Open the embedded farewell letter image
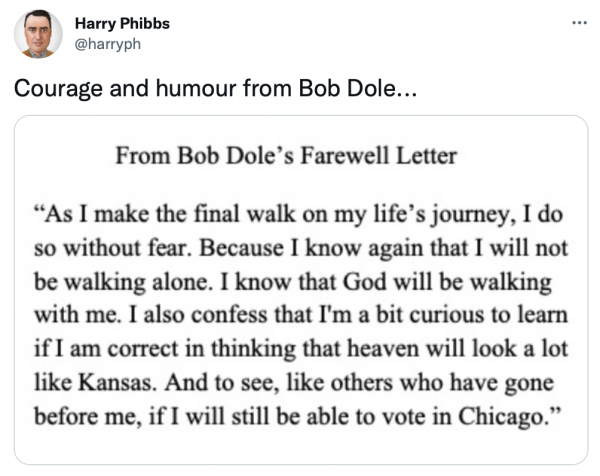The height and width of the screenshot is (476, 600). [300, 290]
